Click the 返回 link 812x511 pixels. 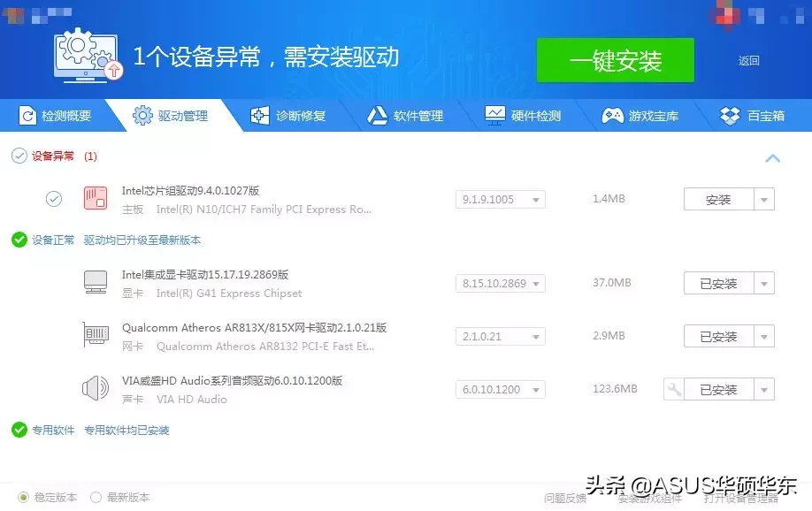(749, 61)
